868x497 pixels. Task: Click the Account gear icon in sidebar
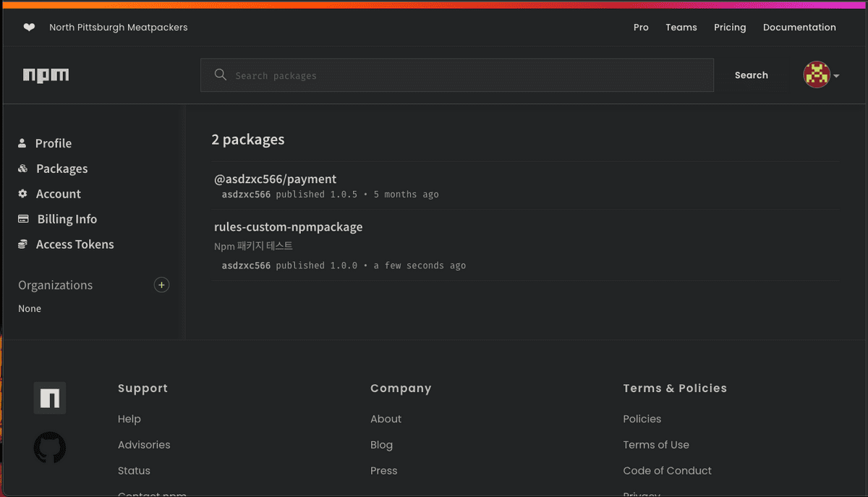[x=22, y=194]
